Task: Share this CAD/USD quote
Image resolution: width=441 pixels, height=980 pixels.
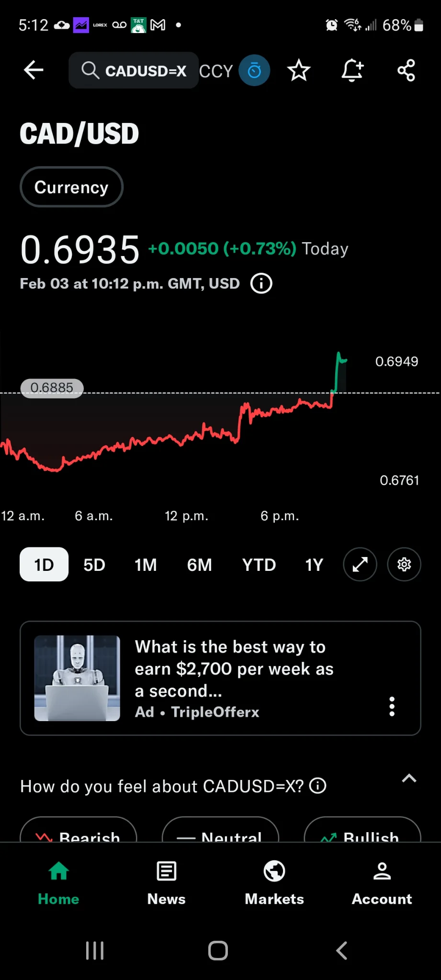Action: [x=406, y=70]
